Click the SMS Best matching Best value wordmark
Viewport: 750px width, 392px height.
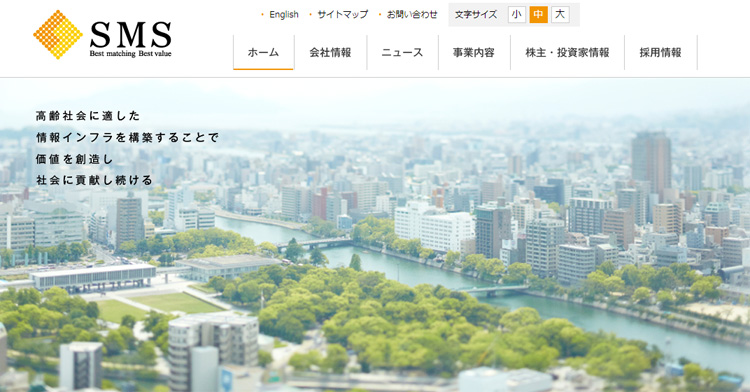pos(131,39)
